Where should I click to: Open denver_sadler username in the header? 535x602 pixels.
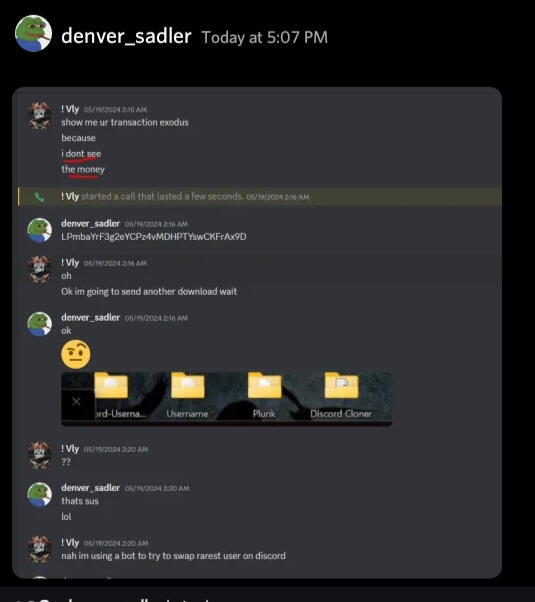126,36
